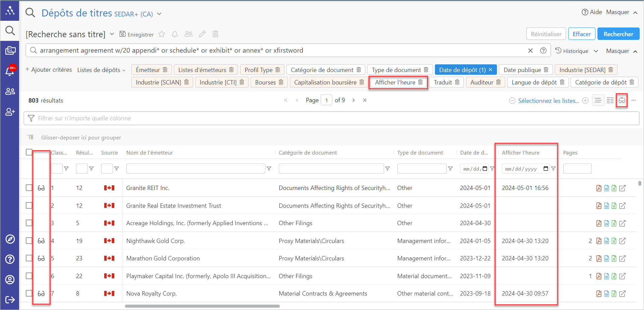
Task: Go to the next results page
Action: coord(353,100)
